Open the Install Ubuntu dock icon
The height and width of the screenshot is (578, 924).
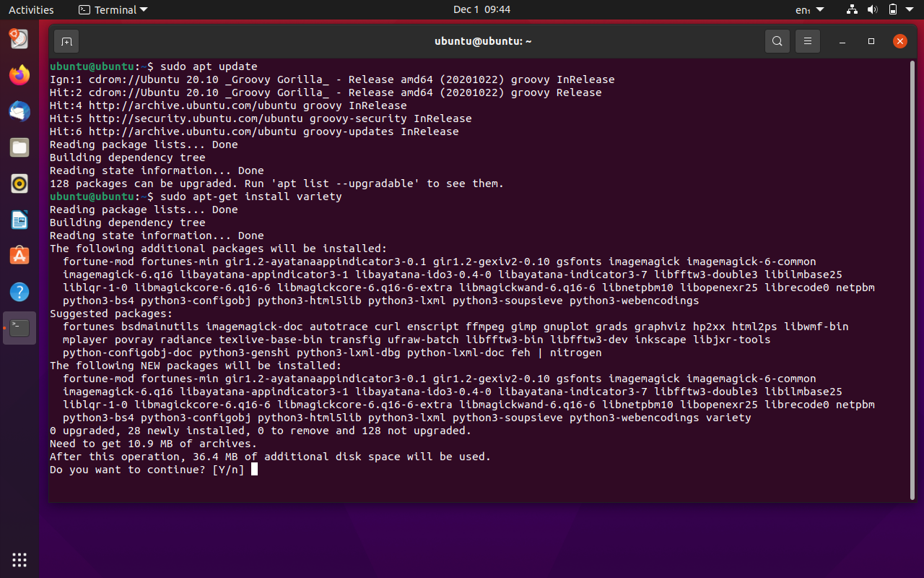(19, 38)
